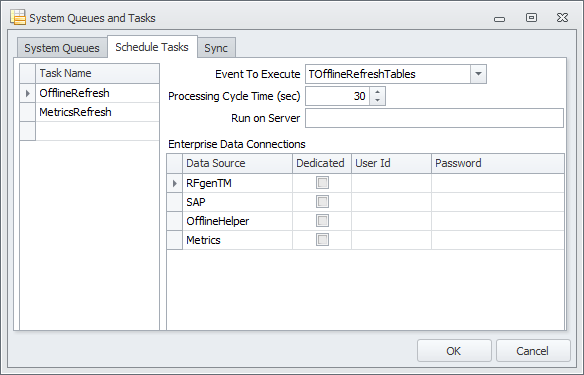Click the User Id cell for SAP
Image resolution: width=584 pixels, height=375 pixels.
pyautogui.click(x=391, y=202)
